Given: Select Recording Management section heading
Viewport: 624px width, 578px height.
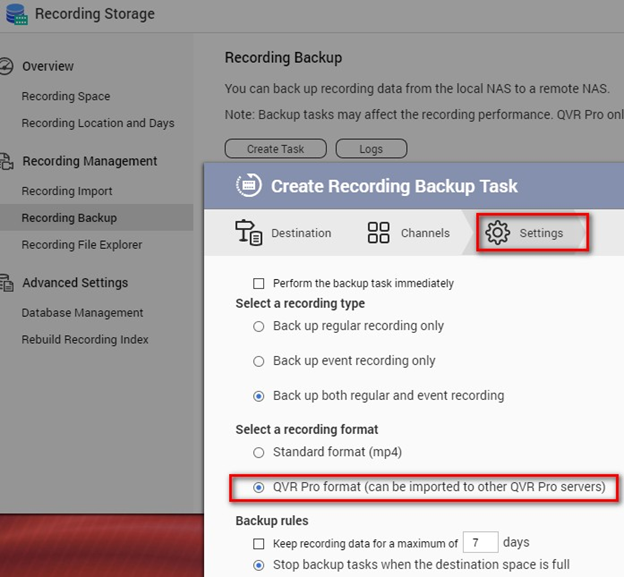Looking at the screenshot, I should coord(90,161).
